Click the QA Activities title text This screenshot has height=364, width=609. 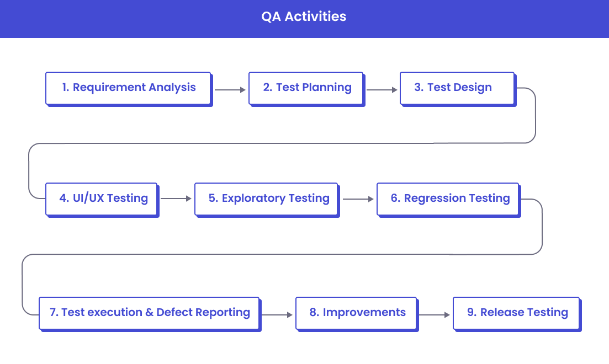click(304, 17)
